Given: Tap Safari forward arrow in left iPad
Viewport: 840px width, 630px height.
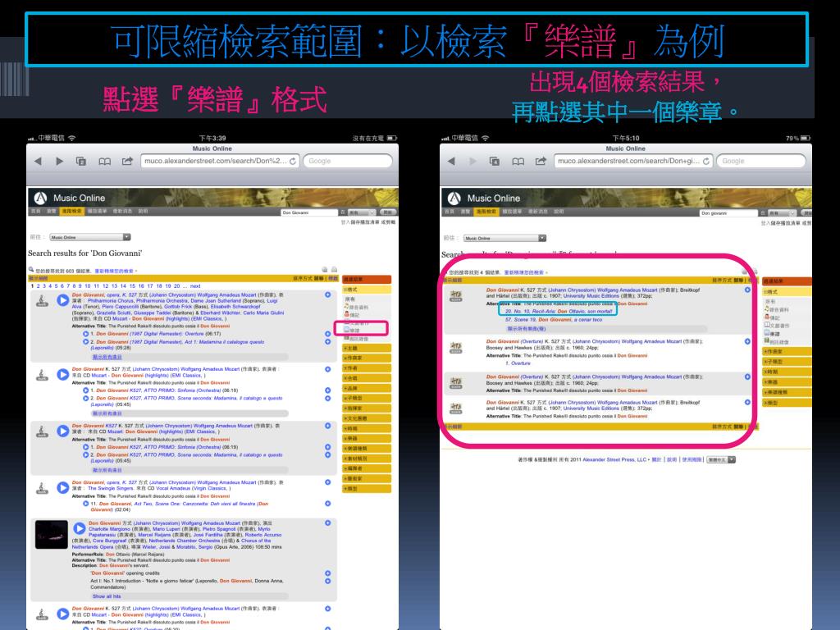Looking at the screenshot, I should point(59,162).
